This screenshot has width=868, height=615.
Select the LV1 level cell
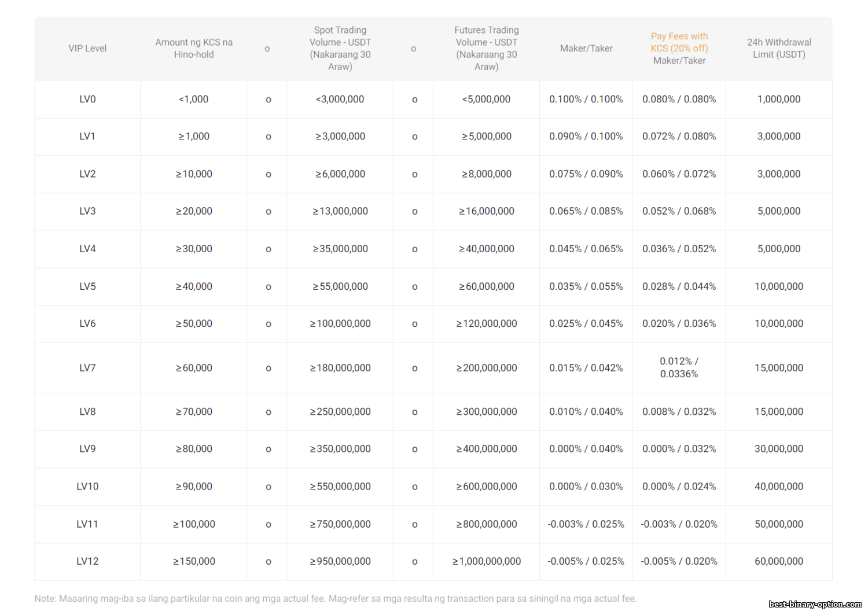click(87, 137)
